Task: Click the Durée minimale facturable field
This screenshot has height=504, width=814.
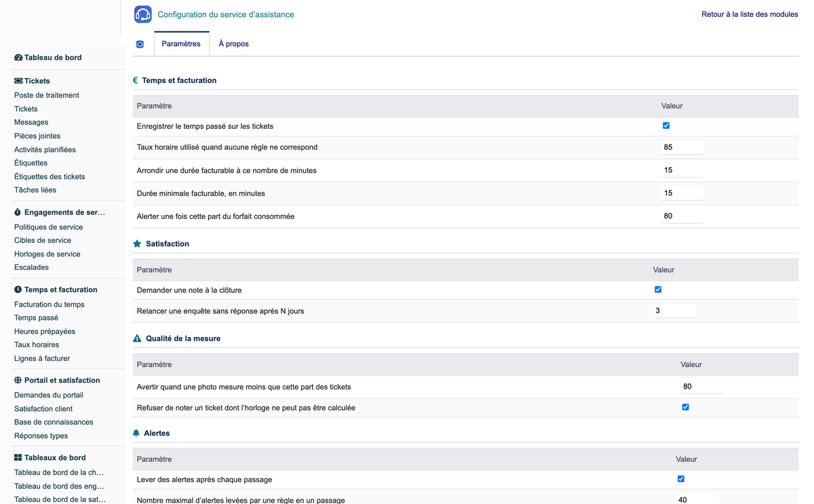Action: [x=682, y=193]
